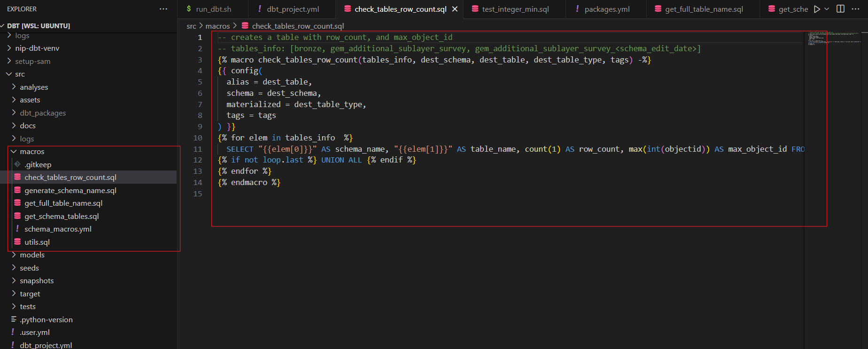Place cursor on endmacro line

(249, 182)
